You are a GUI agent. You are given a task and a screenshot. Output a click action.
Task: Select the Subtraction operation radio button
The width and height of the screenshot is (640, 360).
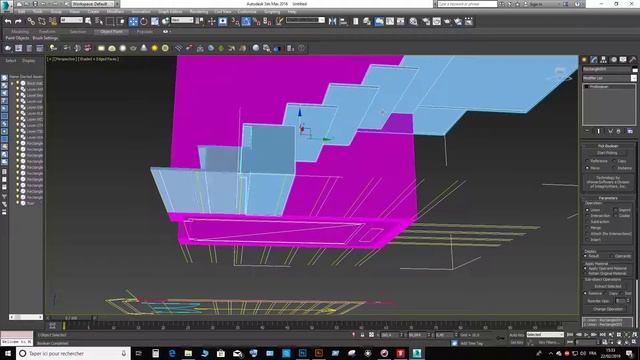pyautogui.click(x=587, y=222)
